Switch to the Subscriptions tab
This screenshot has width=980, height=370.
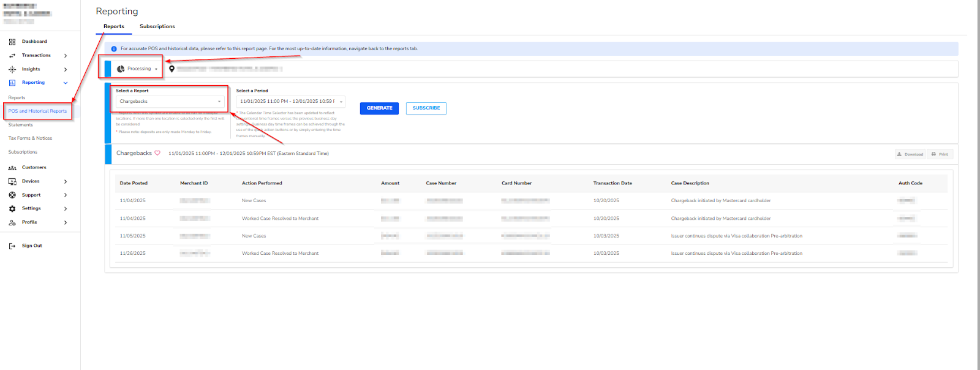(x=157, y=26)
